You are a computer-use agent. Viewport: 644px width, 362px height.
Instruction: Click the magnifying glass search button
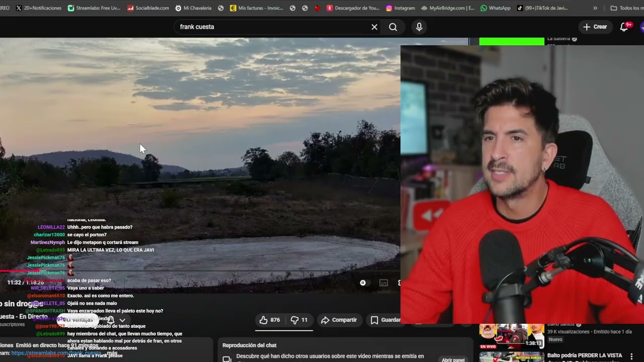(393, 27)
